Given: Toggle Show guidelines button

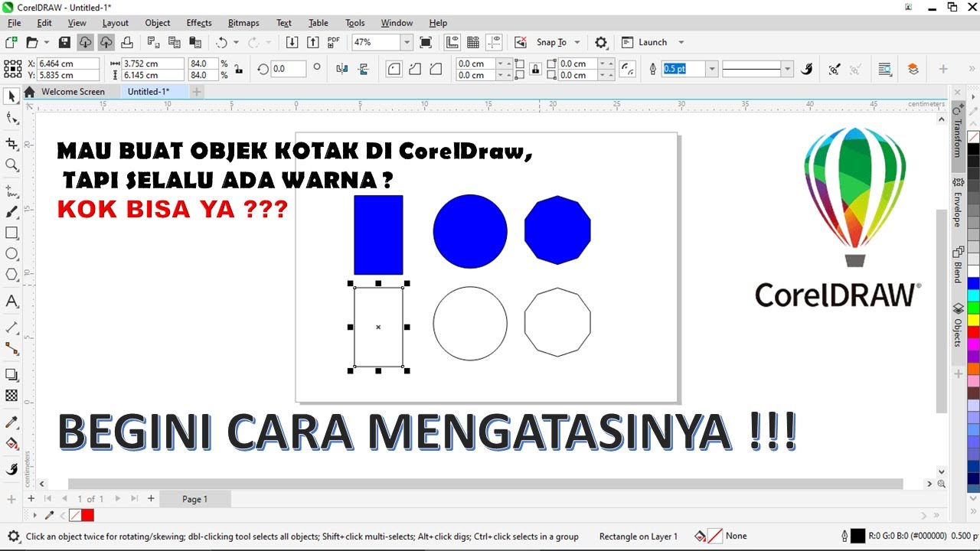Looking at the screenshot, I should pos(494,42).
